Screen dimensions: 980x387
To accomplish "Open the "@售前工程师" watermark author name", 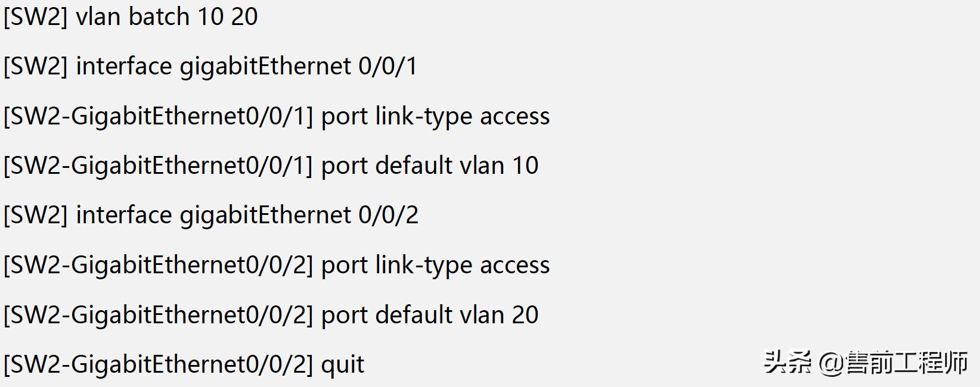I will point(893,363).
